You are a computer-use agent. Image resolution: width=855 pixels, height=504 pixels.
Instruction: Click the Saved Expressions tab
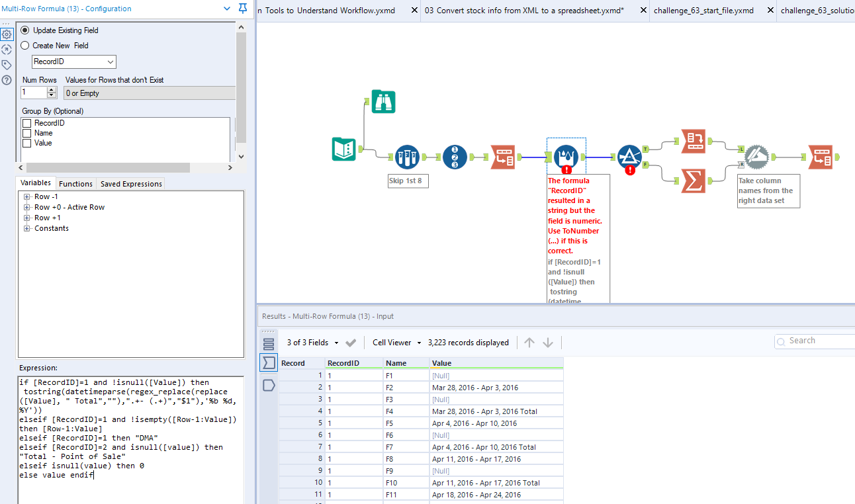coord(130,184)
